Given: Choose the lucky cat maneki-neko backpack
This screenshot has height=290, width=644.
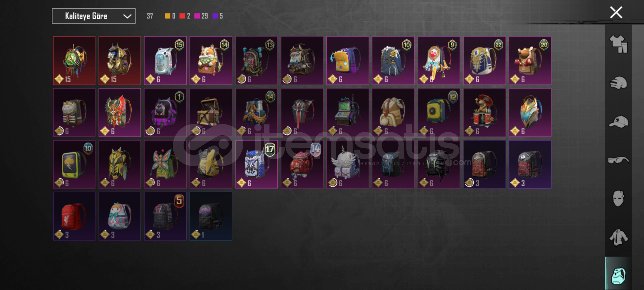Looking at the screenshot, I should pyautogui.click(x=74, y=113).
